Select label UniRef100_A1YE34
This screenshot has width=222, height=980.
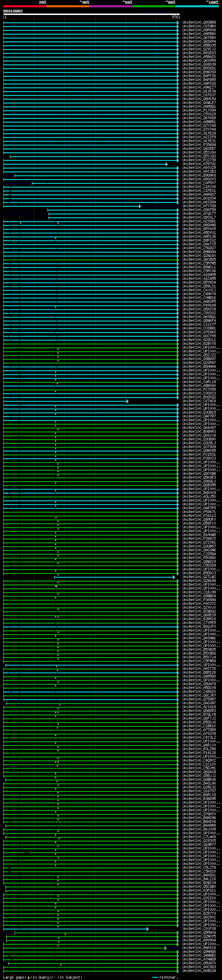(x=199, y=91)
